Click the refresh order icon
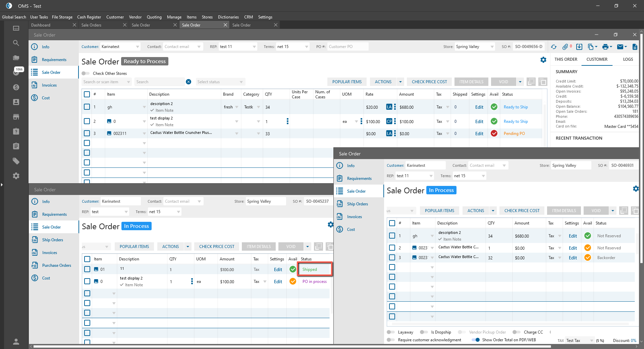The height and width of the screenshot is (349, 644). click(554, 47)
